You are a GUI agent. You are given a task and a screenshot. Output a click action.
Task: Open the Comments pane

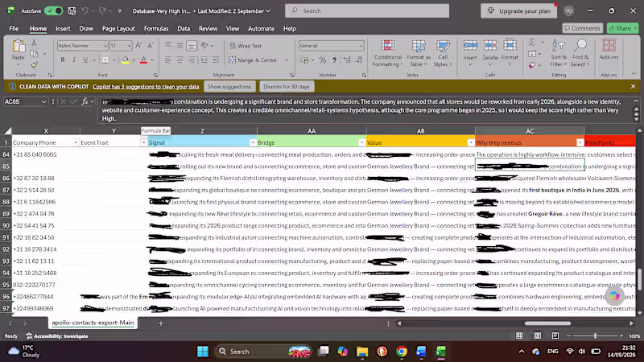click(582, 28)
